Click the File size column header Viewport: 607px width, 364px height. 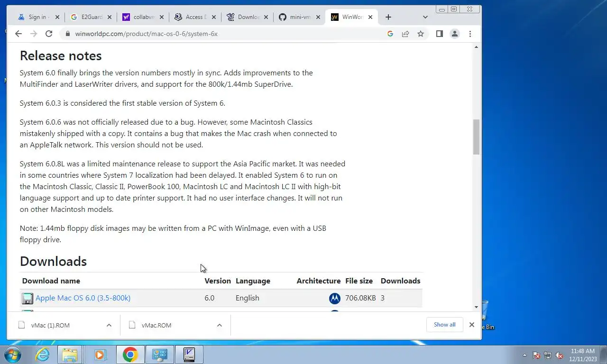coord(359,281)
